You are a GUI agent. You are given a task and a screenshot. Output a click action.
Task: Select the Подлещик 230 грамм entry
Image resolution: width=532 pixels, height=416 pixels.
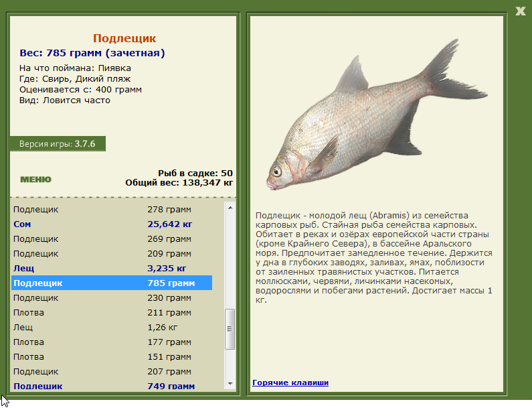[x=112, y=298]
